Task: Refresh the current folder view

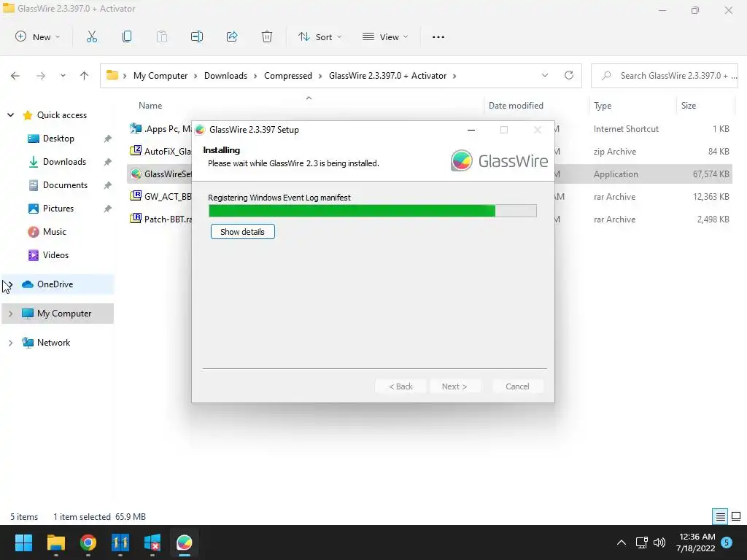Action: tap(569, 75)
